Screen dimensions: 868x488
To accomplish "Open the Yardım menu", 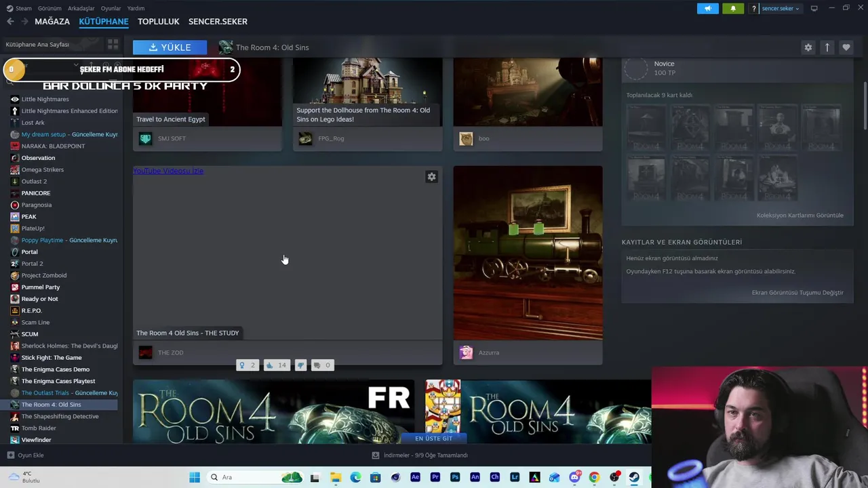I will coord(136,8).
